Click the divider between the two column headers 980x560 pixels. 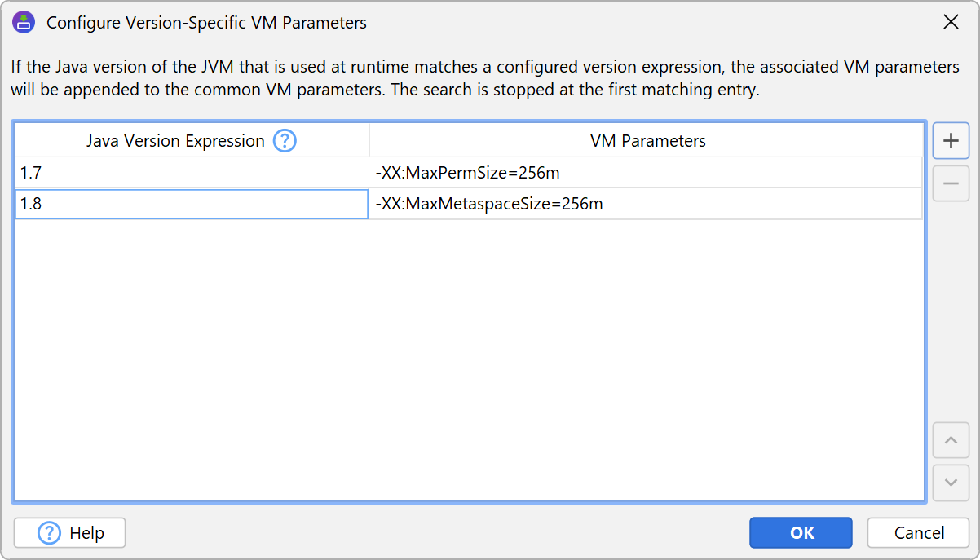(369, 141)
